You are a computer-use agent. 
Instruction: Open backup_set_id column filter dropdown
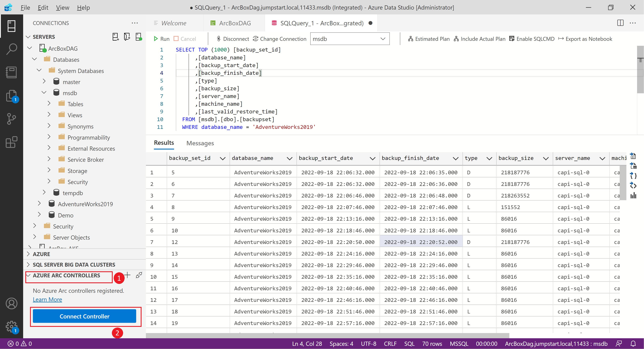click(x=223, y=158)
